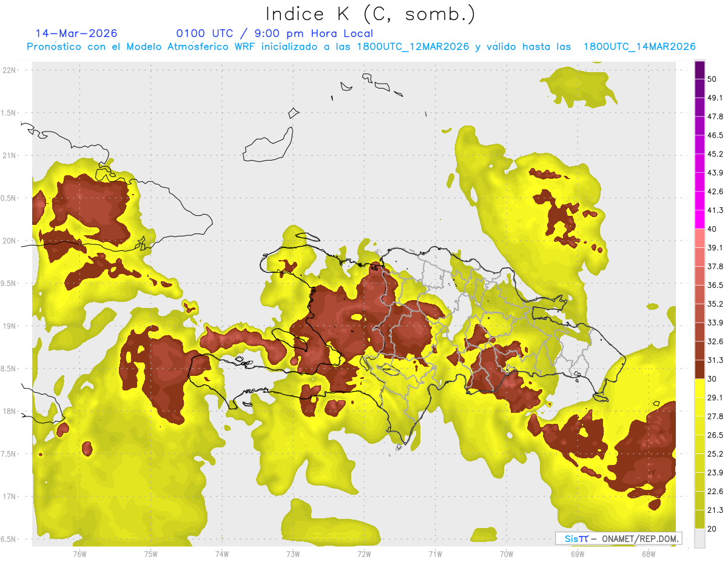Click the colorbar value '50'
This screenshot has width=728, height=562.
(713, 79)
